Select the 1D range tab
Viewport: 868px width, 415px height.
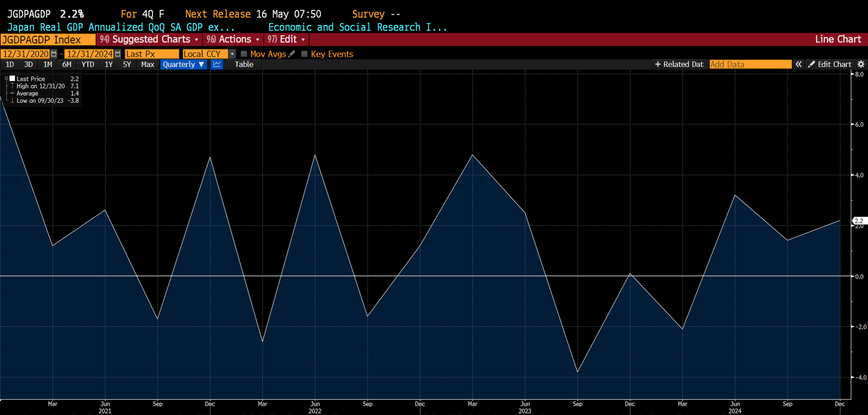coord(10,64)
